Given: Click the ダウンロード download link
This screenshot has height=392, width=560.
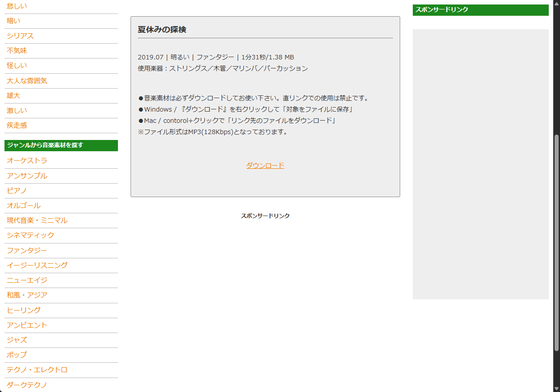Looking at the screenshot, I should (265, 166).
